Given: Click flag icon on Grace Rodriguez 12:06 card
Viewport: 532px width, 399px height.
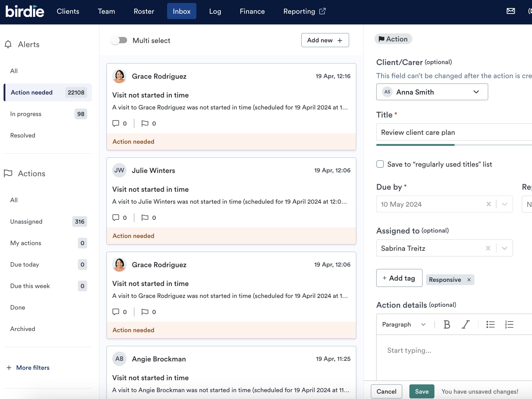Looking at the screenshot, I should point(145,312).
